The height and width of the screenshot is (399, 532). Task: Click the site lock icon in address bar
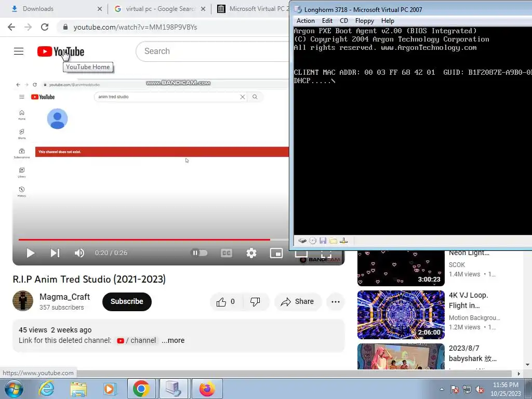65,27
